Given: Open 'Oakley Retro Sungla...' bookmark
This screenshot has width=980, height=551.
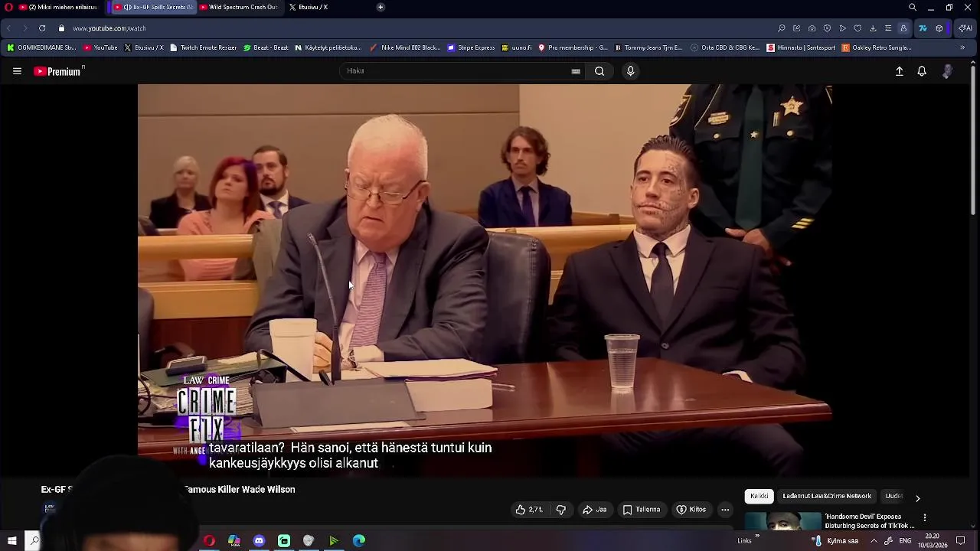Looking at the screenshot, I should click(x=876, y=47).
